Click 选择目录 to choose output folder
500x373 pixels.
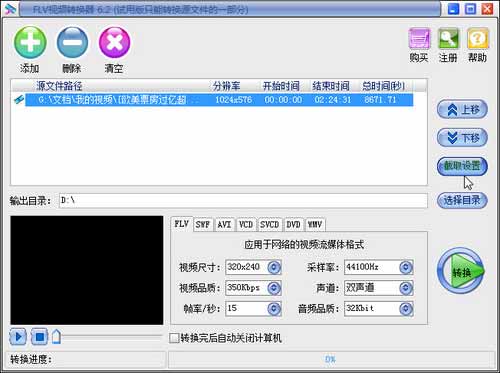click(x=462, y=200)
